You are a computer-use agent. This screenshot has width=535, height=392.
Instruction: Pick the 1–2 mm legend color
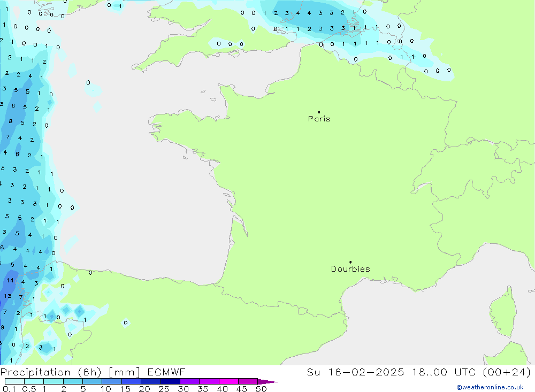point(53,381)
